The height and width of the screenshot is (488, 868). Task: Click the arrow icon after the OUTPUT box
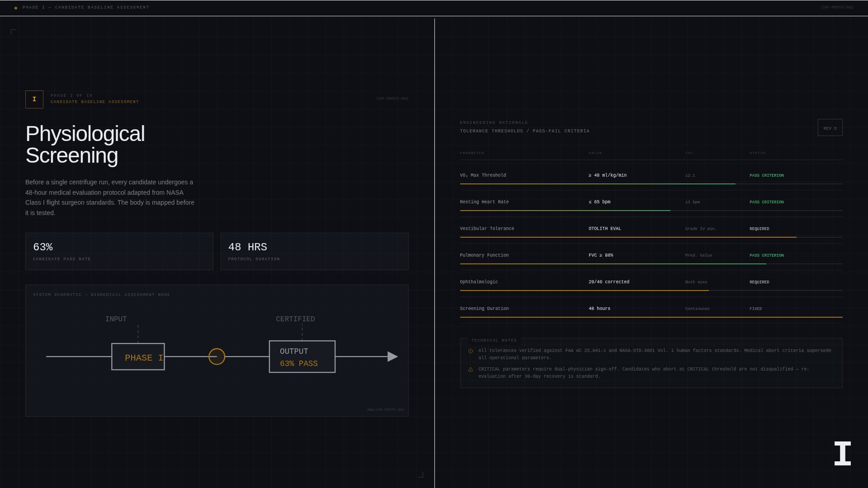pyautogui.click(x=392, y=357)
